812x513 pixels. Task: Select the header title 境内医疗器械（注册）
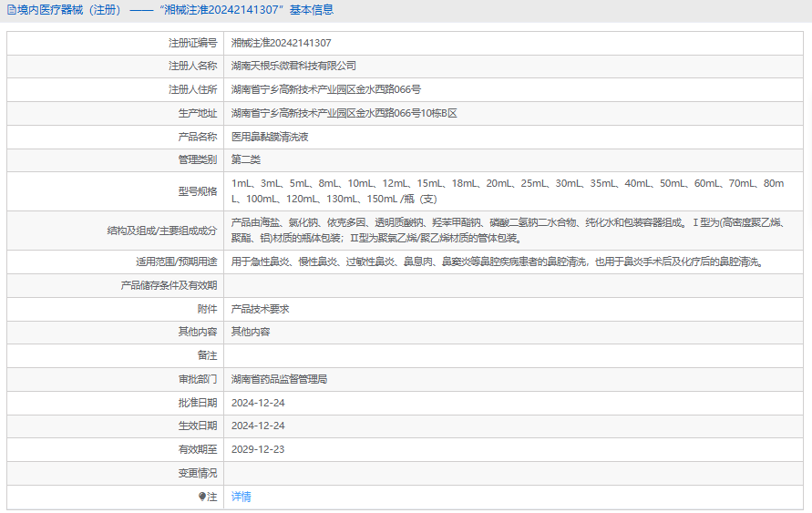tap(69, 10)
